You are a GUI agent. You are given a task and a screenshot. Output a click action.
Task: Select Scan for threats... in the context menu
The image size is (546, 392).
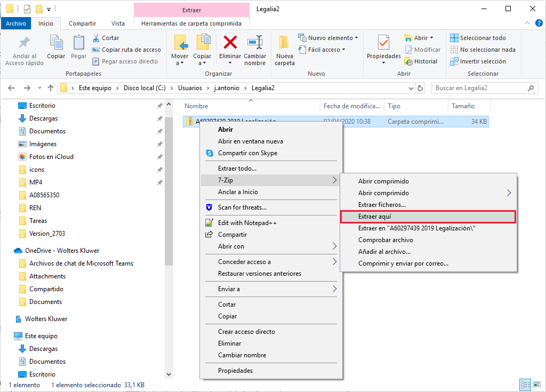269,207
